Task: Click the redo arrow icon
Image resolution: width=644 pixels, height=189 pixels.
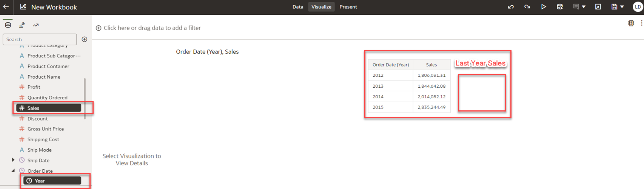Action: 527,7
